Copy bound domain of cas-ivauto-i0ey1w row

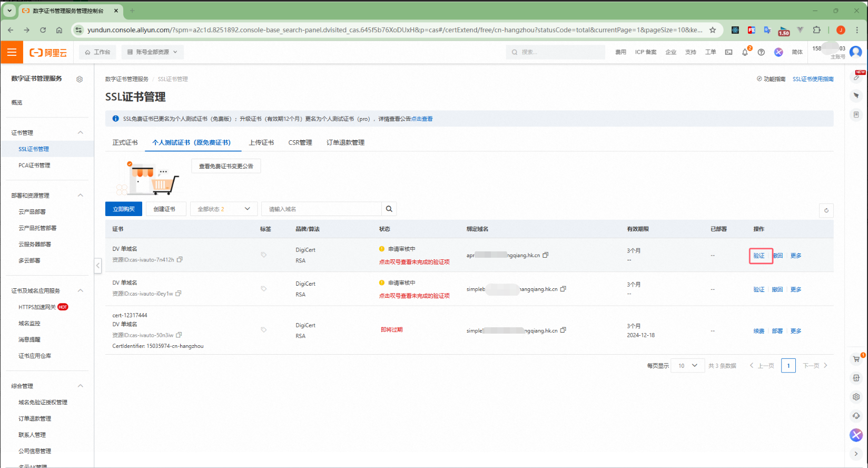pos(563,289)
